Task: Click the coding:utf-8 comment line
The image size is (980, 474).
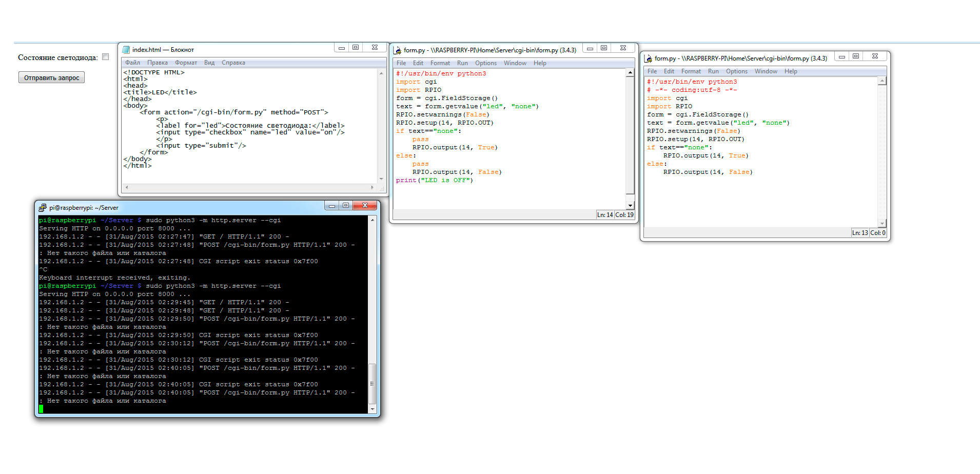Action: coord(692,90)
